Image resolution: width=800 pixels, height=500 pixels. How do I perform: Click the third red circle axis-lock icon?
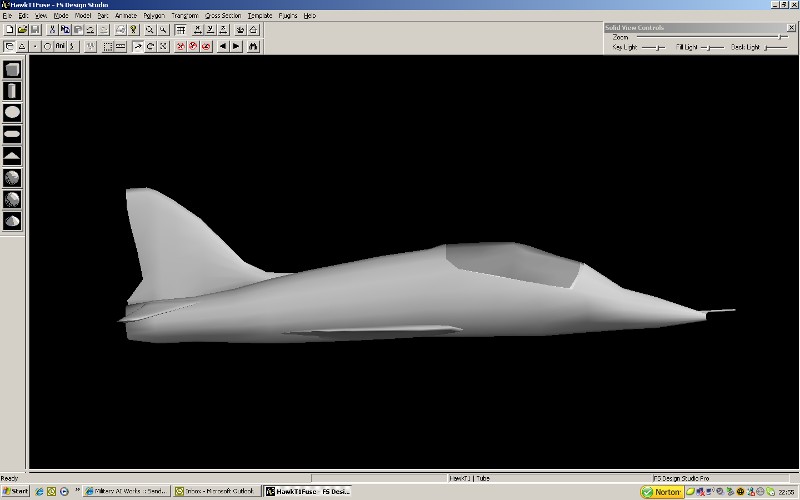tap(206, 46)
